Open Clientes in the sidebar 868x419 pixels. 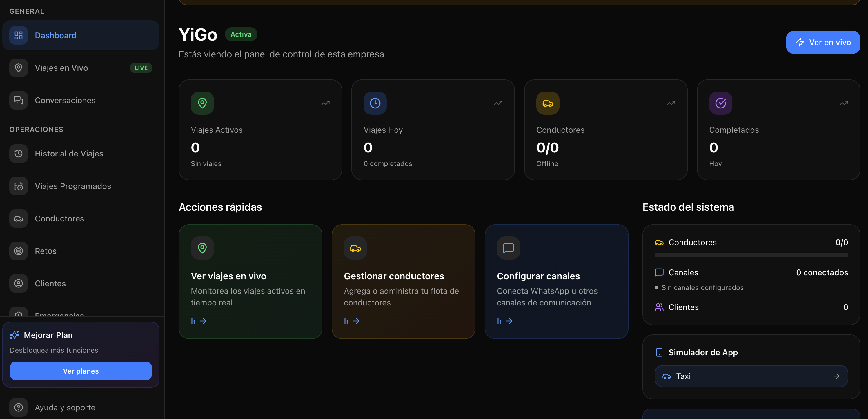coord(81,283)
